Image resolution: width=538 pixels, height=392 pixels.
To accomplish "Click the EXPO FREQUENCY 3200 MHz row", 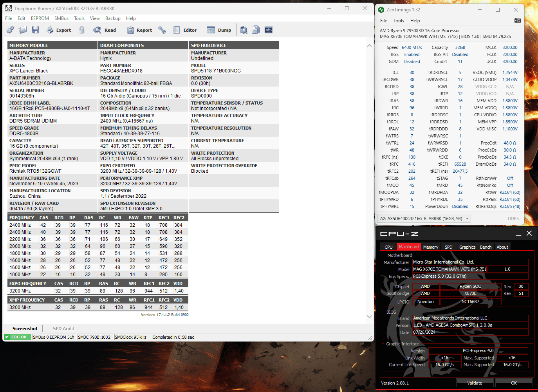I will tap(98, 291).
